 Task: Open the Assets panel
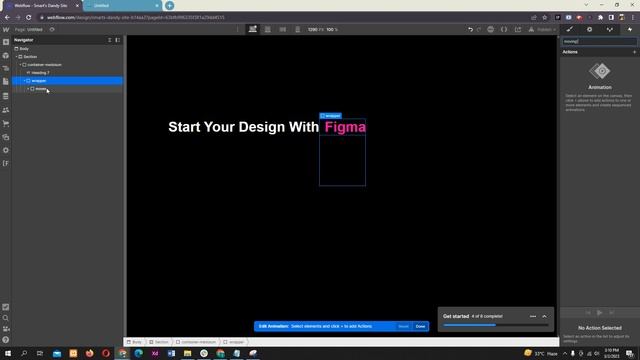point(6,137)
